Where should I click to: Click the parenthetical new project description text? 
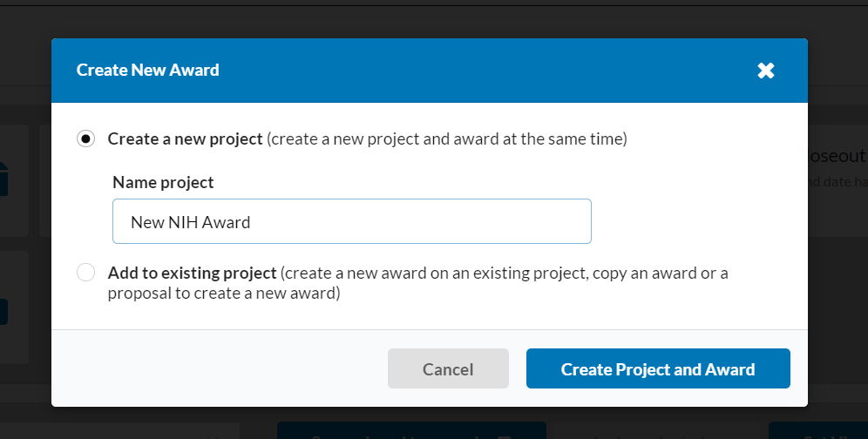[x=447, y=138]
